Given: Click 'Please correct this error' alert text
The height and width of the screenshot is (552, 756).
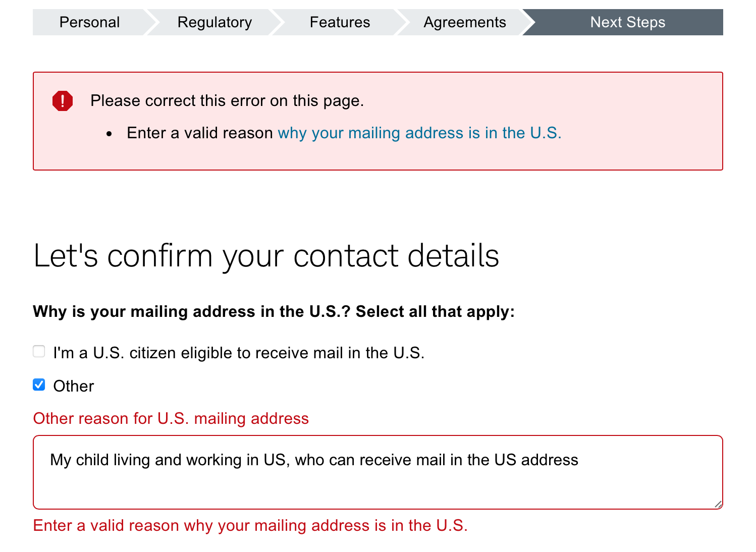Looking at the screenshot, I should tap(227, 100).
